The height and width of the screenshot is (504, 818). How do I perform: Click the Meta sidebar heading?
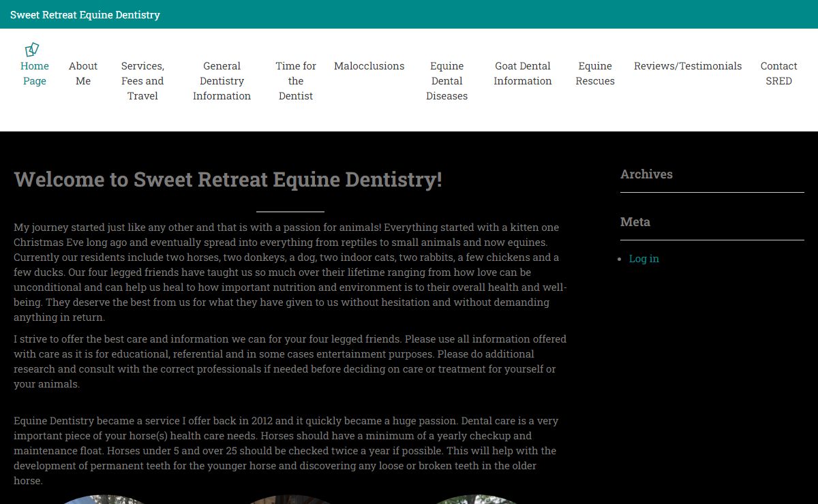coord(635,222)
